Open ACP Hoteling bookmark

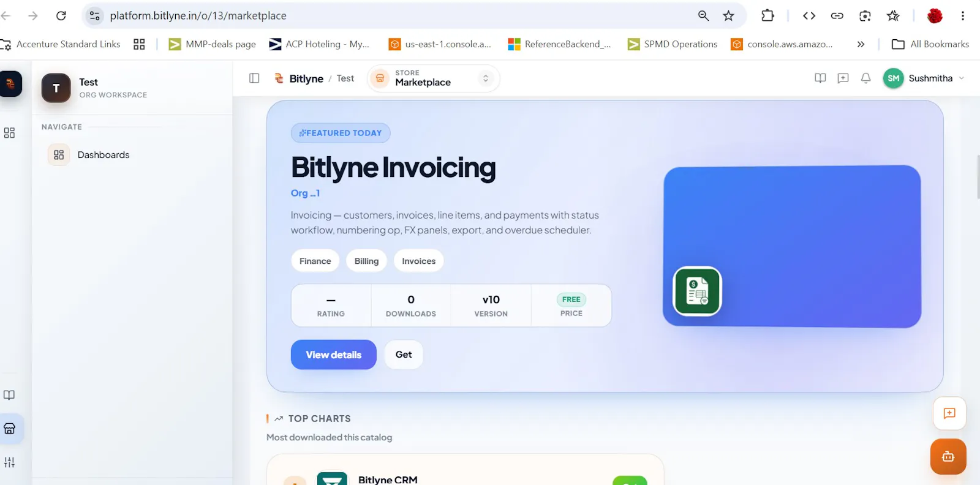tap(319, 44)
